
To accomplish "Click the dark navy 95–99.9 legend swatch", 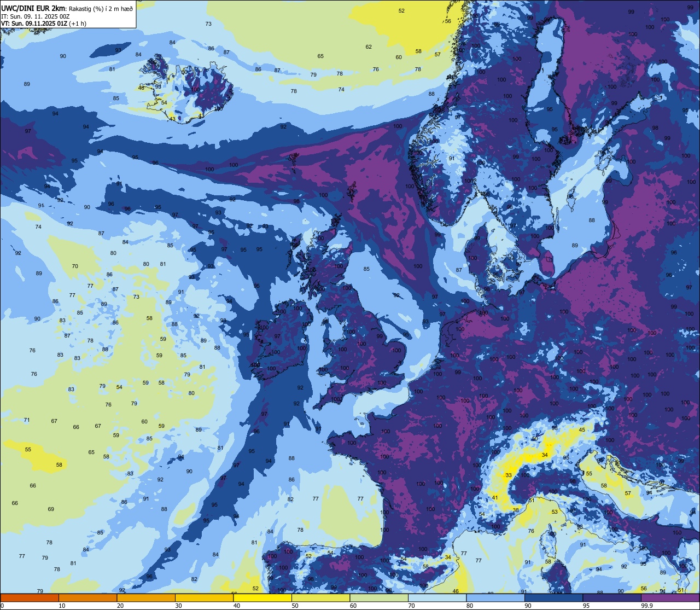I will 612,597.
